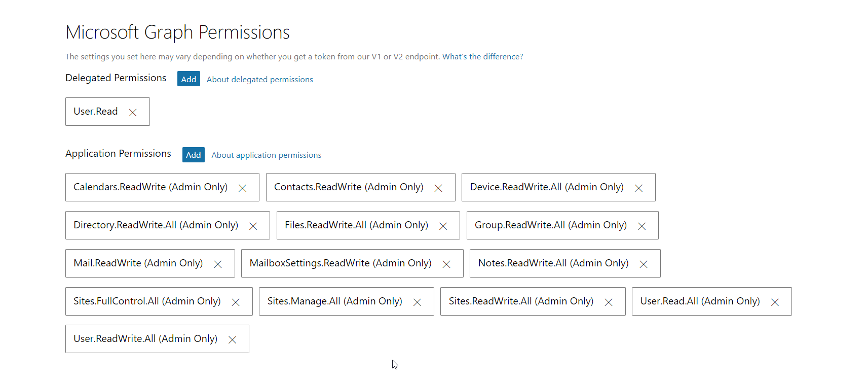Delete Notes.ReadWrite.All via X icon
Image resolution: width=868 pixels, height=379 pixels.
[644, 264]
